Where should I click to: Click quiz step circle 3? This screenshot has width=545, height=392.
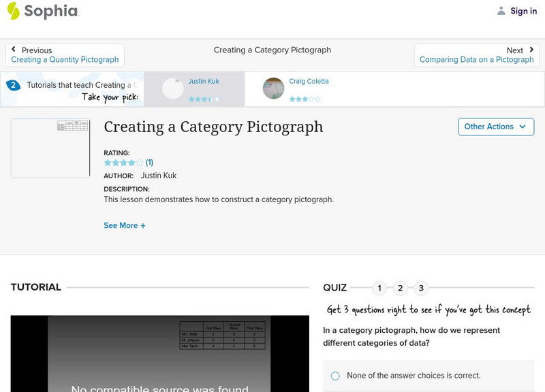click(x=420, y=288)
